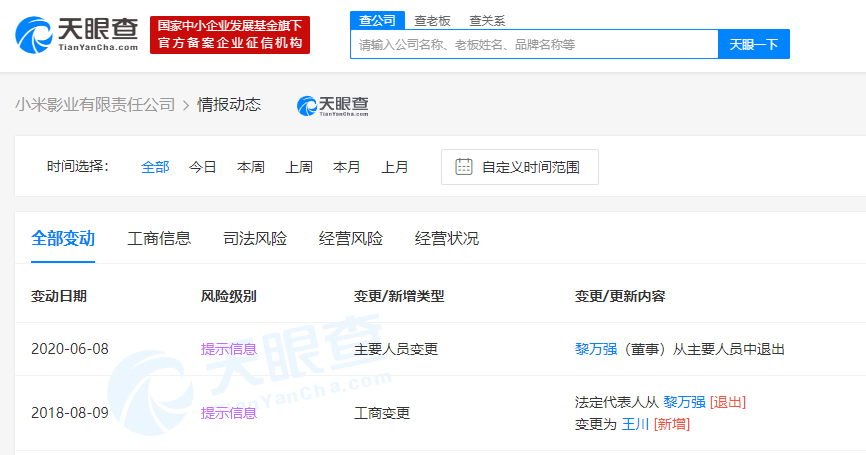Open the 经营状况 tab

coord(447,239)
